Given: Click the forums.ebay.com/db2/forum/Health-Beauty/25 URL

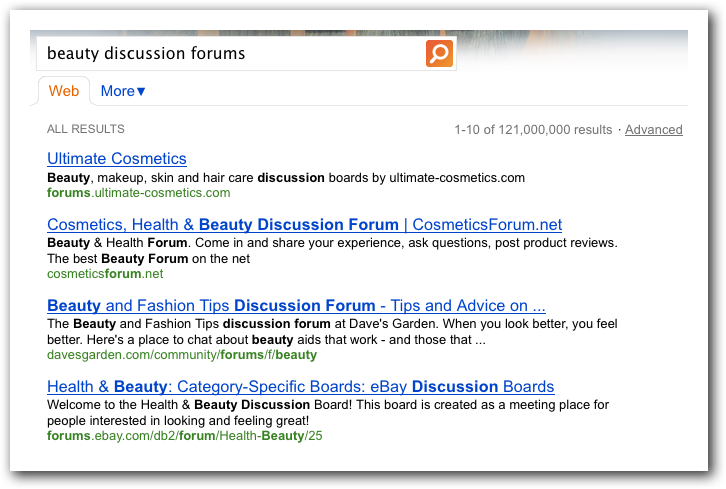Looking at the screenshot, I should (184, 436).
